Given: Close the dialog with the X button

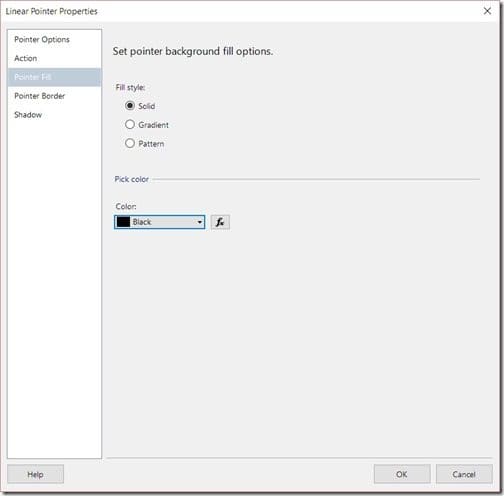Looking at the screenshot, I should (x=487, y=11).
